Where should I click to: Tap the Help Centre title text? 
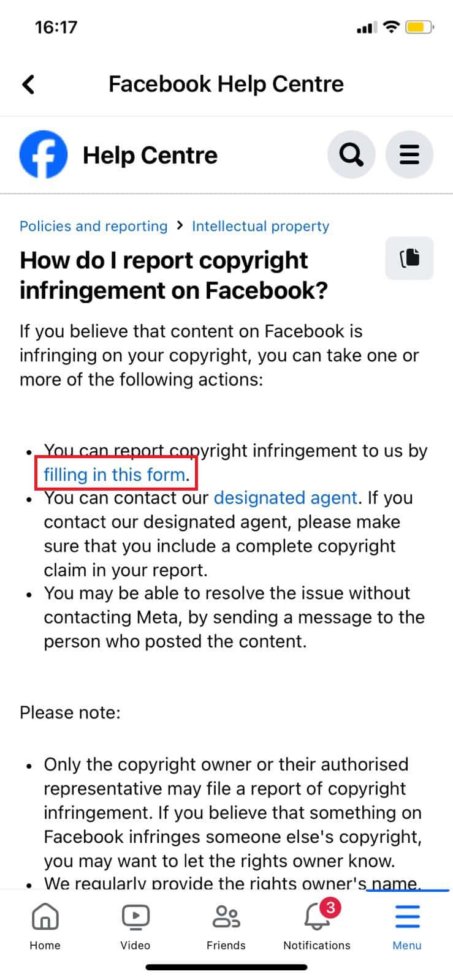tap(150, 155)
